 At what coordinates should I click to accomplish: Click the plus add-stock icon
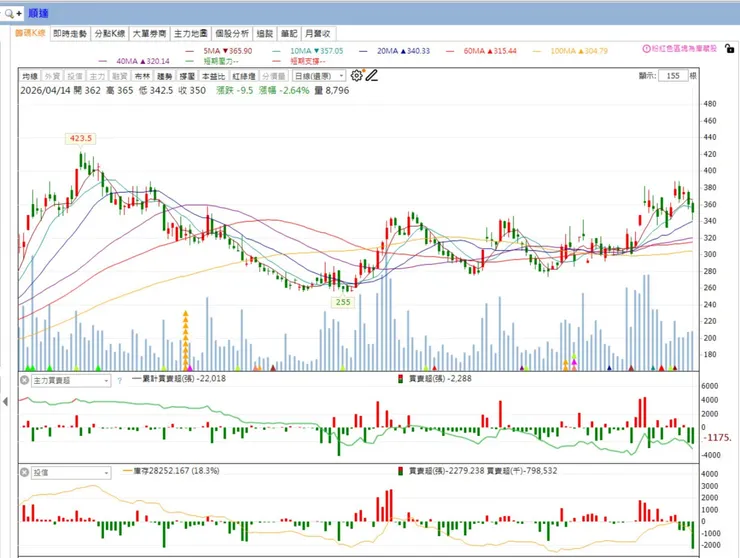click(19, 13)
